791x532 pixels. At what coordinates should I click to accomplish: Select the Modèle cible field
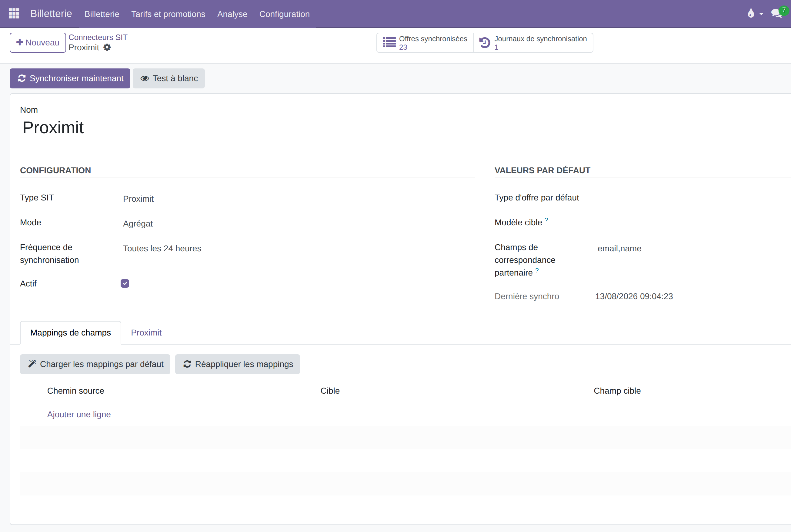(693, 223)
